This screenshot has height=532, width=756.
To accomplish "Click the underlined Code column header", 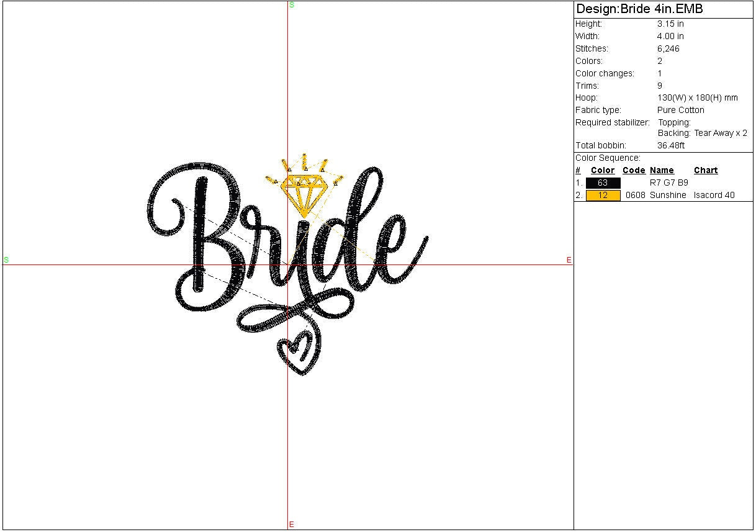I will coord(634,170).
